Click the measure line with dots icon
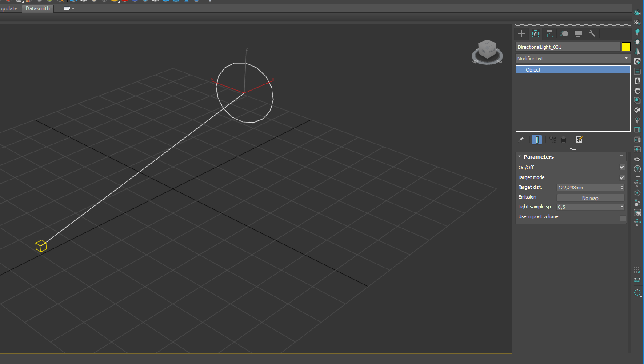Viewport: 644px width, 364px height. click(637, 280)
